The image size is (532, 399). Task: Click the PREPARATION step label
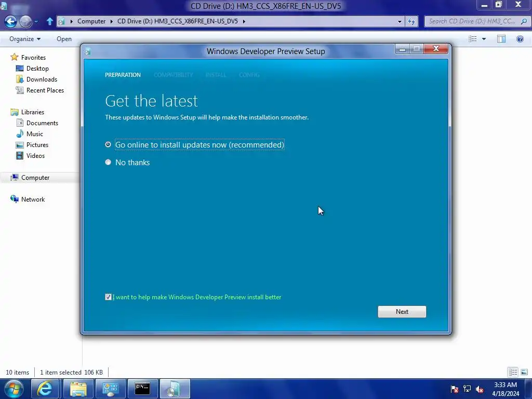pyautogui.click(x=123, y=75)
